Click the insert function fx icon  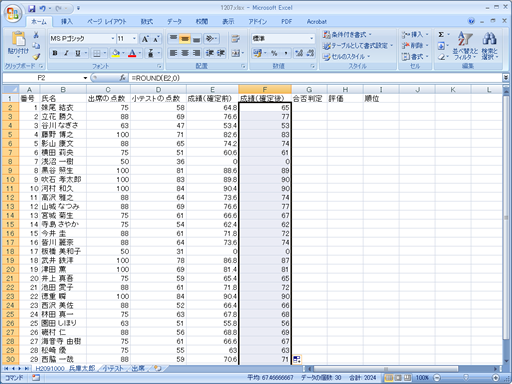point(123,78)
